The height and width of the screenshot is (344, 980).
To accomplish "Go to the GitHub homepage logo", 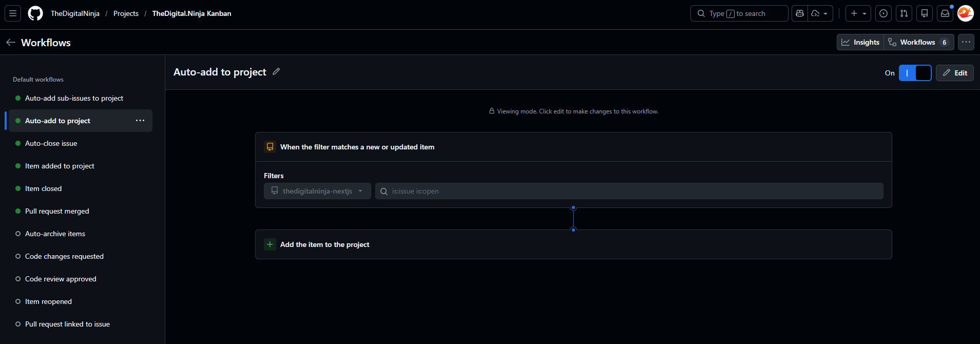I will [x=35, y=13].
